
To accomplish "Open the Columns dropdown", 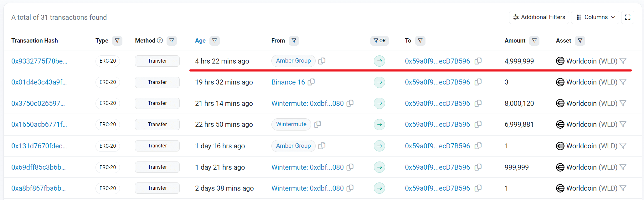I will pos(595,17).
